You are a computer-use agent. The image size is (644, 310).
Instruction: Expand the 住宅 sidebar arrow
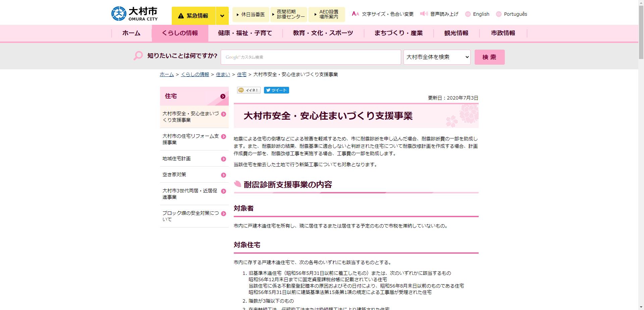tap(223, 96)
